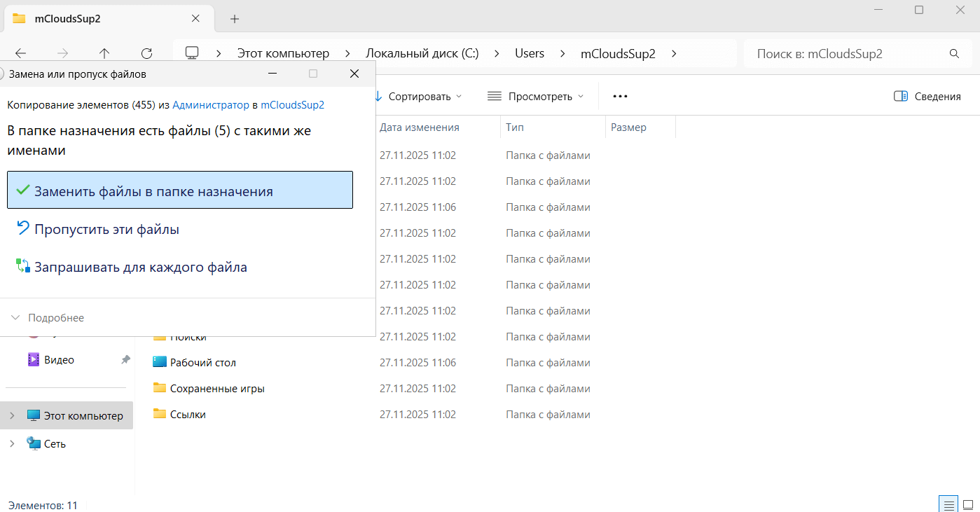Open the new tab plus button
980x512 pixels.
(235, 19)
